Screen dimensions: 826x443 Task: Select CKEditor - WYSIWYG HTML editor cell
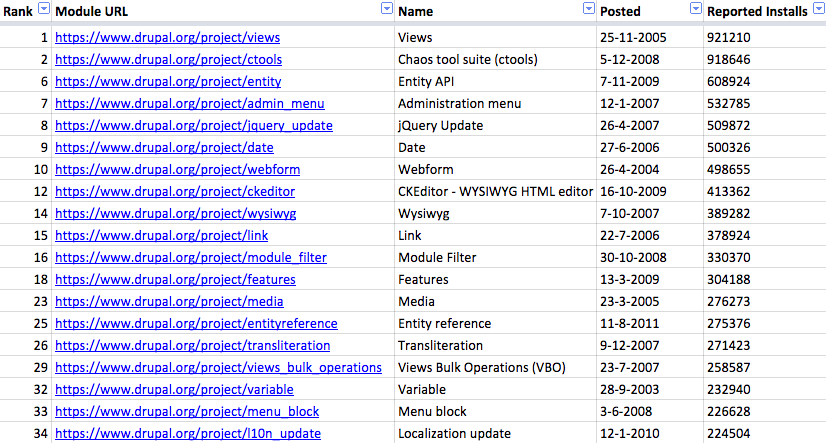coord(495,192)
